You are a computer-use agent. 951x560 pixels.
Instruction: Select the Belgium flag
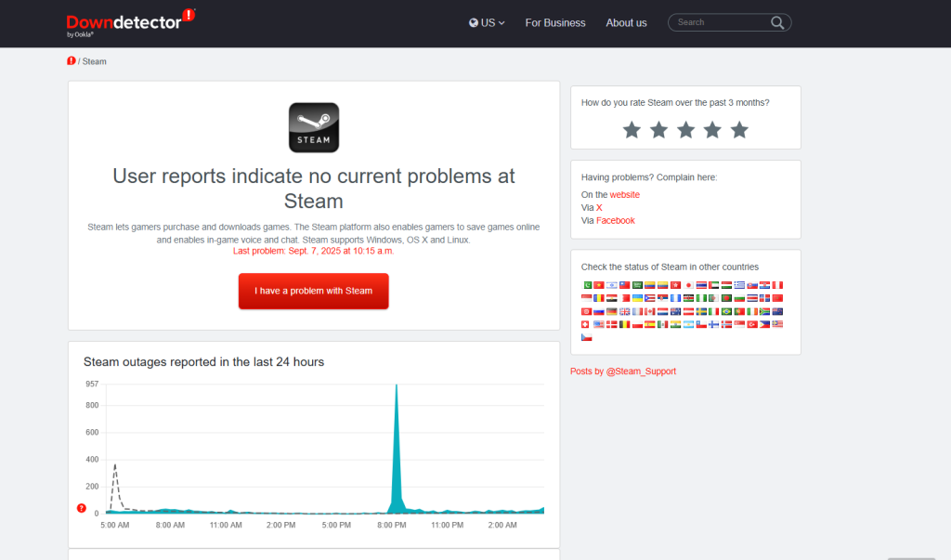pos(625,324)
